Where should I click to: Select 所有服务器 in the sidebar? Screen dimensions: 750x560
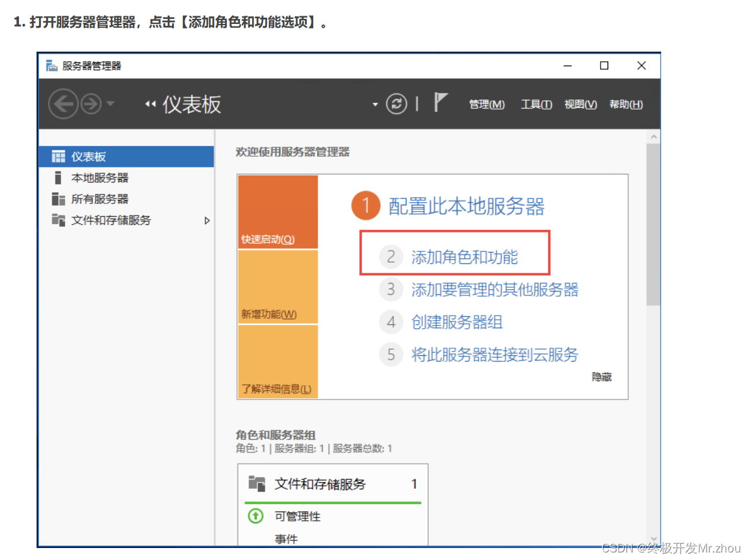tap(126, 199)
